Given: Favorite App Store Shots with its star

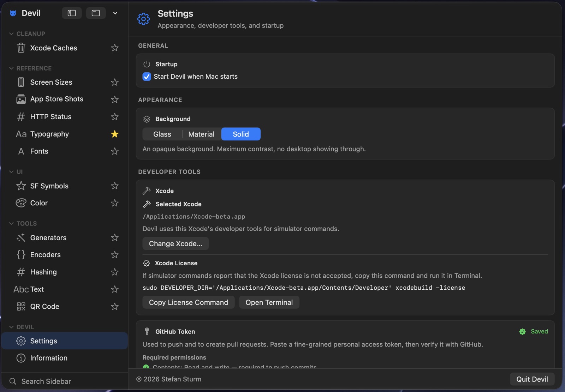Looking at the screenshot, I should 115,99.
